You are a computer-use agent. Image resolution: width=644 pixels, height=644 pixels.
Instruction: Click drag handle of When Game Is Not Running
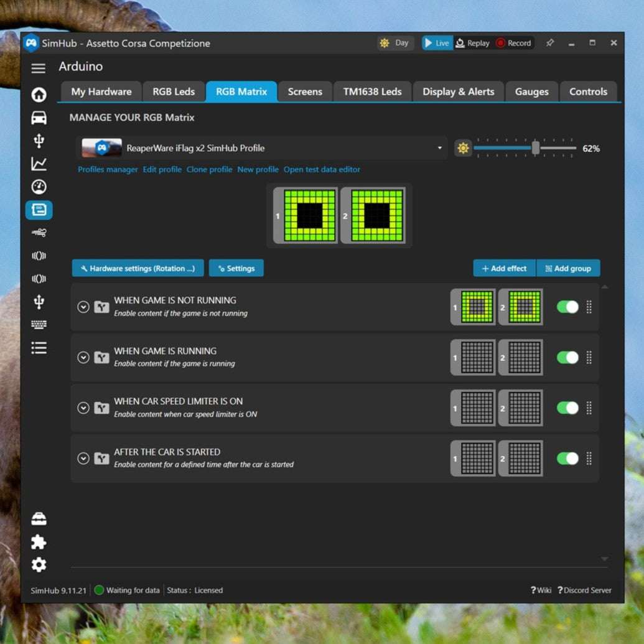coord(589,307)
